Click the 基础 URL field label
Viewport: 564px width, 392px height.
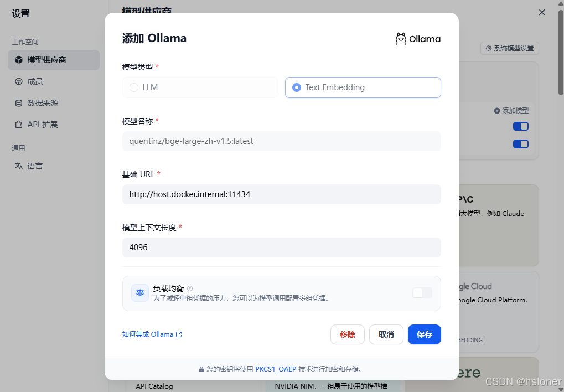pyautogui.click(x=138, y=174)
